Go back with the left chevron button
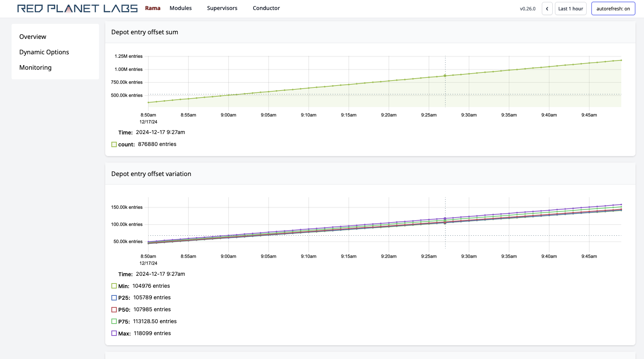644x359 pixels. (x=547, y=8)
